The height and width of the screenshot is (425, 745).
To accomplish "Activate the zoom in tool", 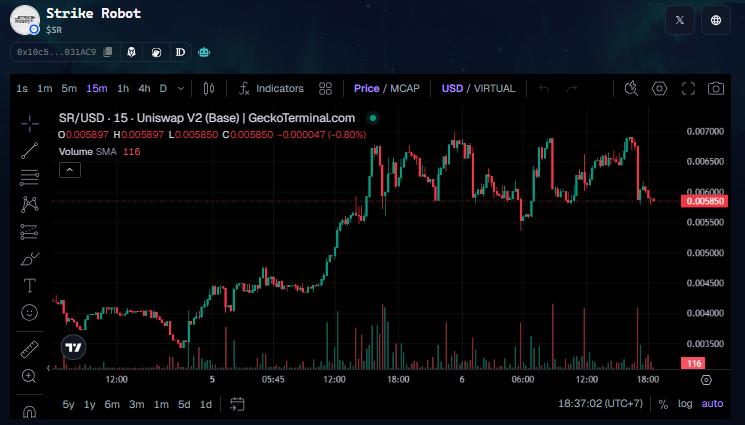I will tap(29, 376).
